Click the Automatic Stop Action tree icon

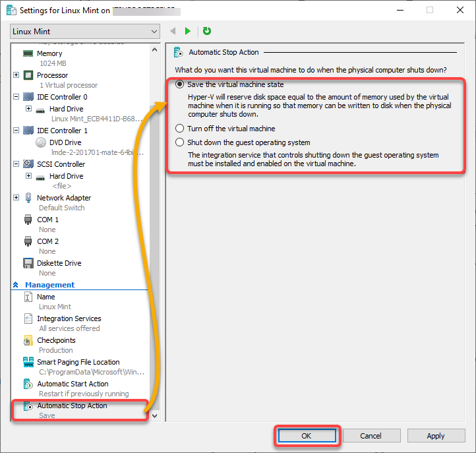(x=28, y=406)
